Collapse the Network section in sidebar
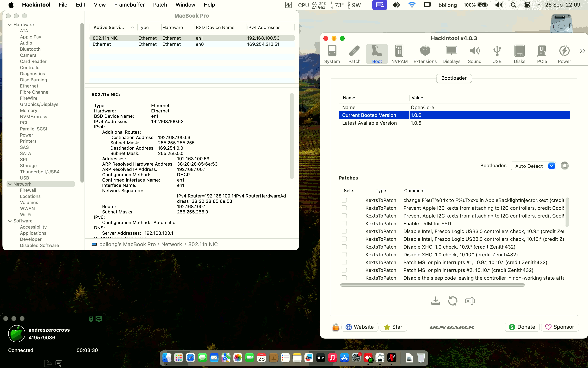Screen dimensions: 588x368 pyautogui.click(x=10, y=184)
